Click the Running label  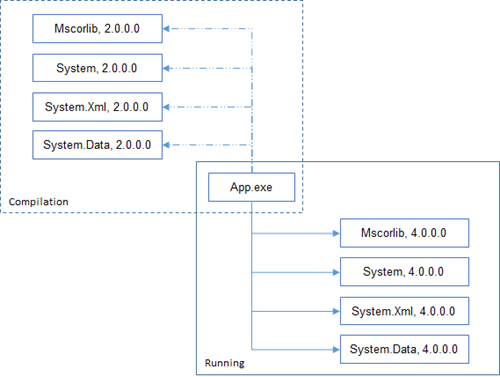click(225, 363)
